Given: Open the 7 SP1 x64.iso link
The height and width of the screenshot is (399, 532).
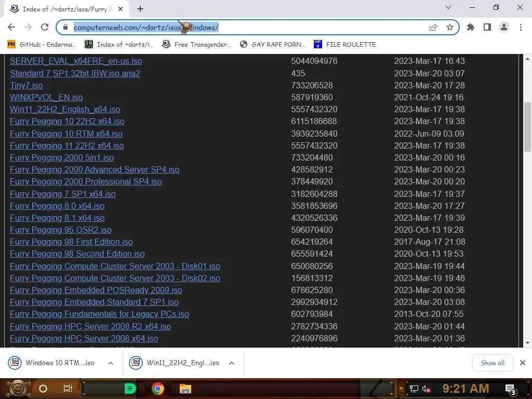Looking at the screenshot, I should [63, 194].
